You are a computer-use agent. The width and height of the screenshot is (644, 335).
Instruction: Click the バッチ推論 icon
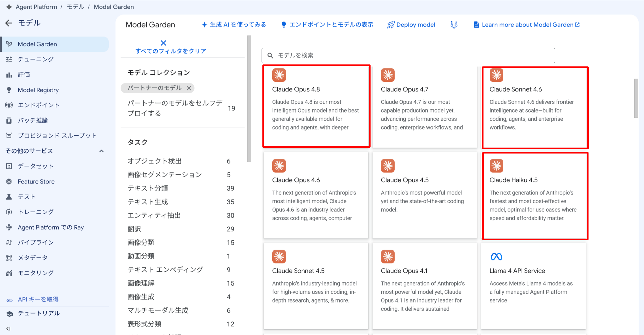pyautogui.click(x=9, y=120)
